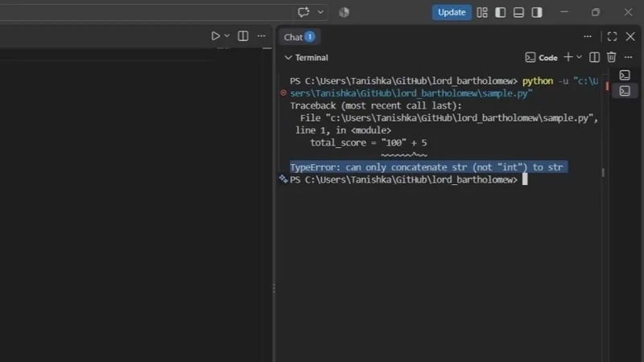
Task: Open the editor More Actions ellipsis
Action: [x=261, y=36]
